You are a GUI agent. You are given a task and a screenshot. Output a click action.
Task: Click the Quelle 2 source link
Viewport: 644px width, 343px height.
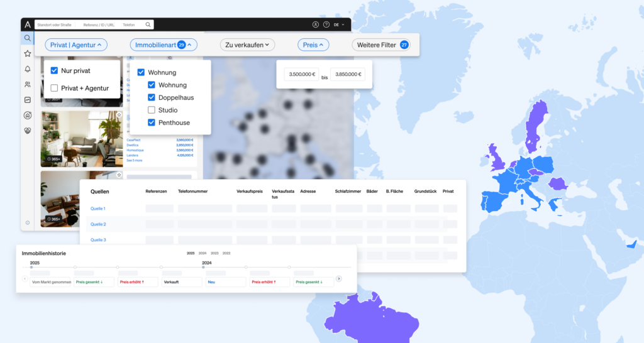pyautogui.click(x=98, y=224)
